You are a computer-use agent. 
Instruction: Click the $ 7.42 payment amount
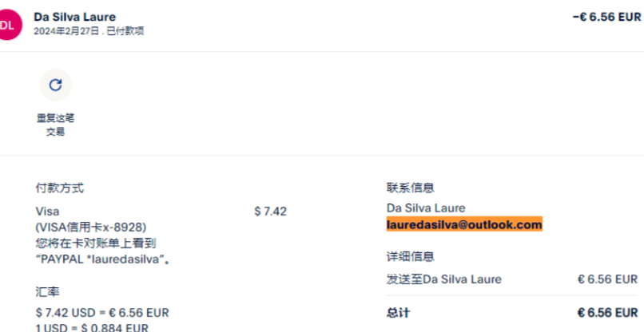(x=270, y=211)
